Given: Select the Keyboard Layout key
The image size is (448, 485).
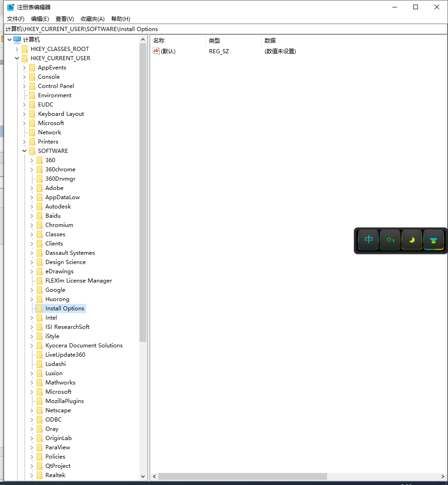Looking at the screenshot, I should click(61, 114).
